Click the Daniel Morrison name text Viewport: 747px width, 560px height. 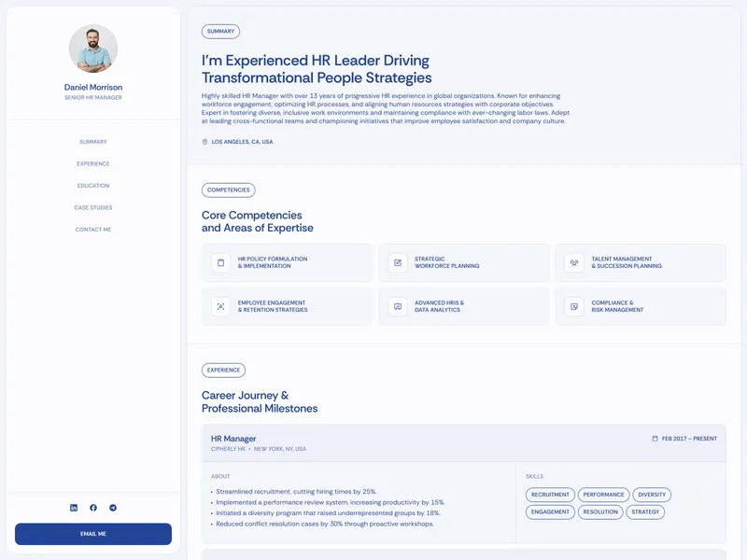pyautogui.click(x=93, y=87)
